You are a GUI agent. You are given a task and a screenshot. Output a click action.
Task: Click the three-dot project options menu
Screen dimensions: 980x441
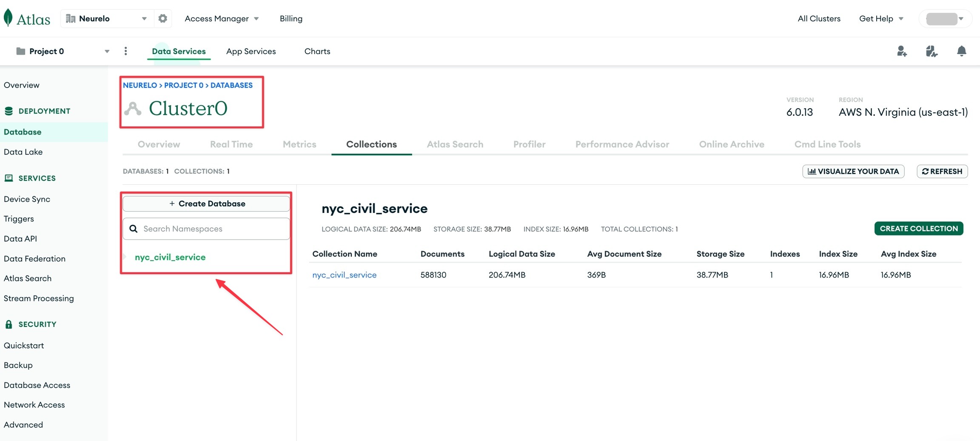[x=125, y=51]
